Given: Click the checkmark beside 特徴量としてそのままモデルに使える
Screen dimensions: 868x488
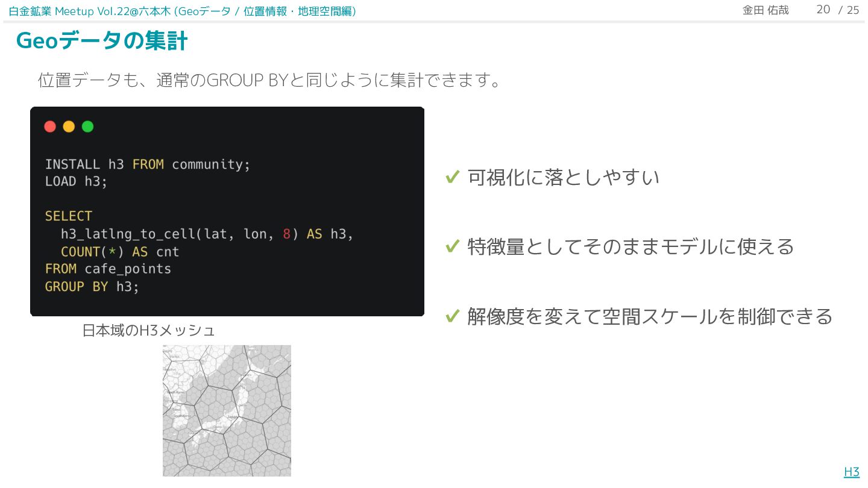Looking at the screenshot, I should [453, 246].
